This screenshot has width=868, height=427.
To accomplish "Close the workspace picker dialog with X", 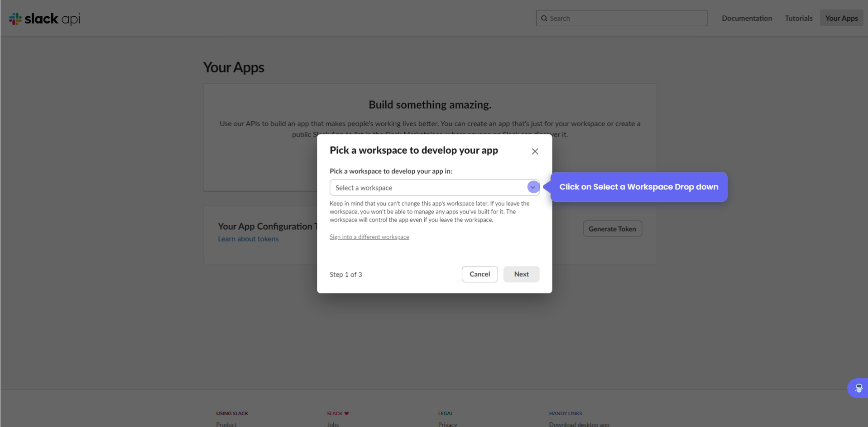I will click(535, 152).
